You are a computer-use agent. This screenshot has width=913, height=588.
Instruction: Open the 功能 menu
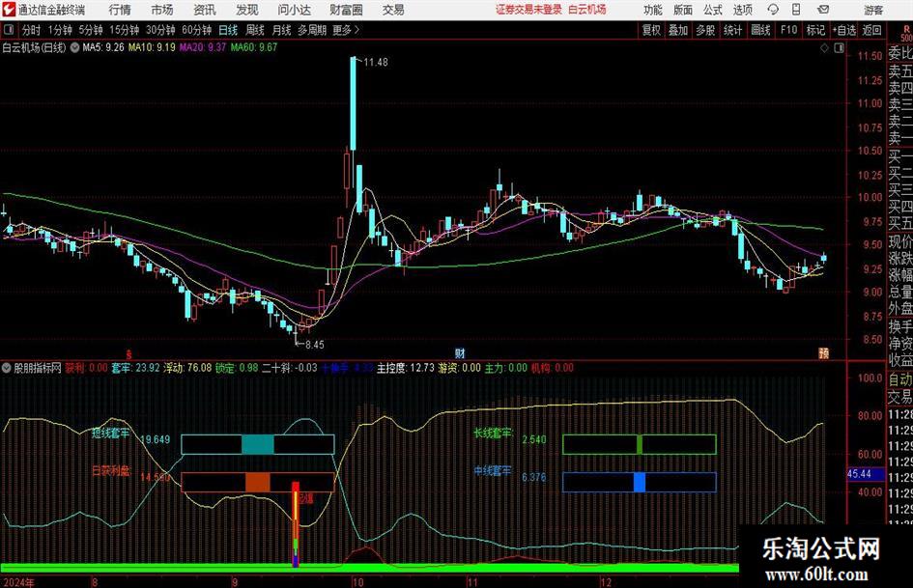(x=653, y=10)
